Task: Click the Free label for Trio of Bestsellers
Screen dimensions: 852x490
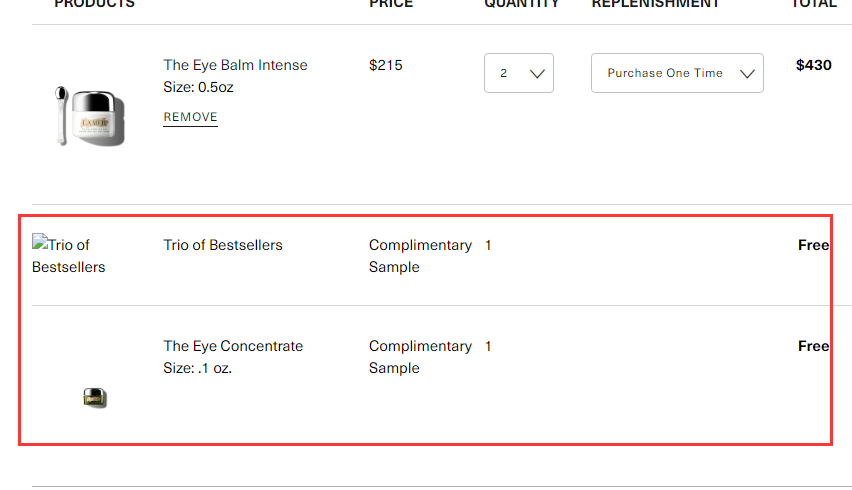Action: tap(813, 245)
